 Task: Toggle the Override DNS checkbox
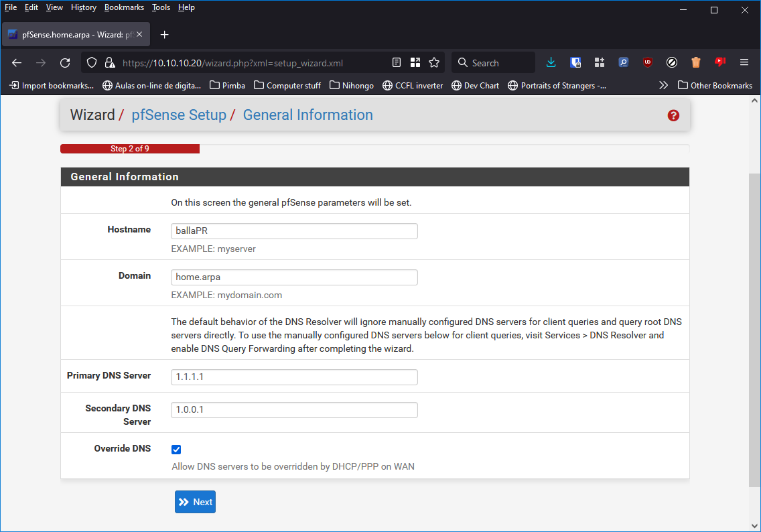tap(176, 450)
